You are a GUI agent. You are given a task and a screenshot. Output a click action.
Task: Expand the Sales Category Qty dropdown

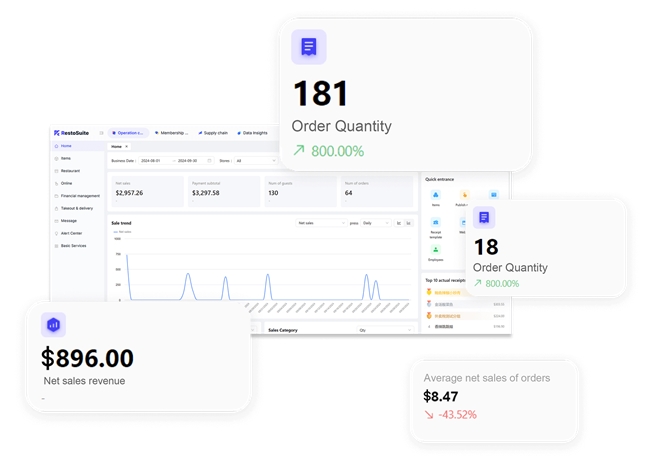(x=384, y=330)
